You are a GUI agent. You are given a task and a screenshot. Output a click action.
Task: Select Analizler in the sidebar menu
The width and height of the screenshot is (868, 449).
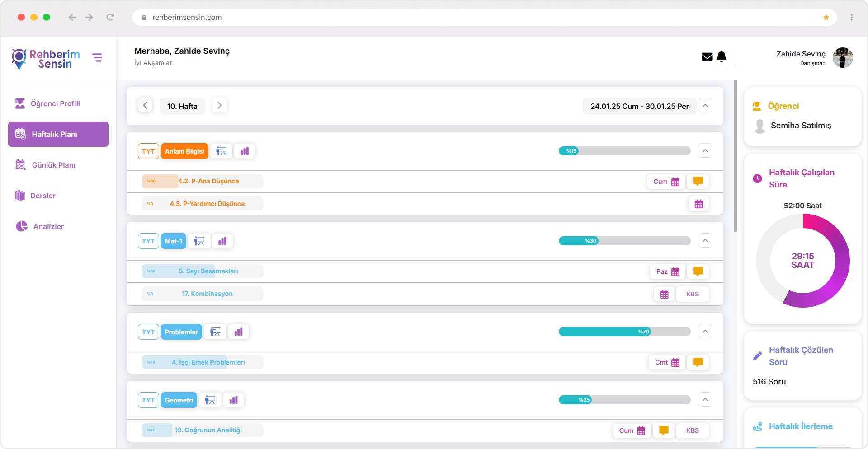(48, 226)
